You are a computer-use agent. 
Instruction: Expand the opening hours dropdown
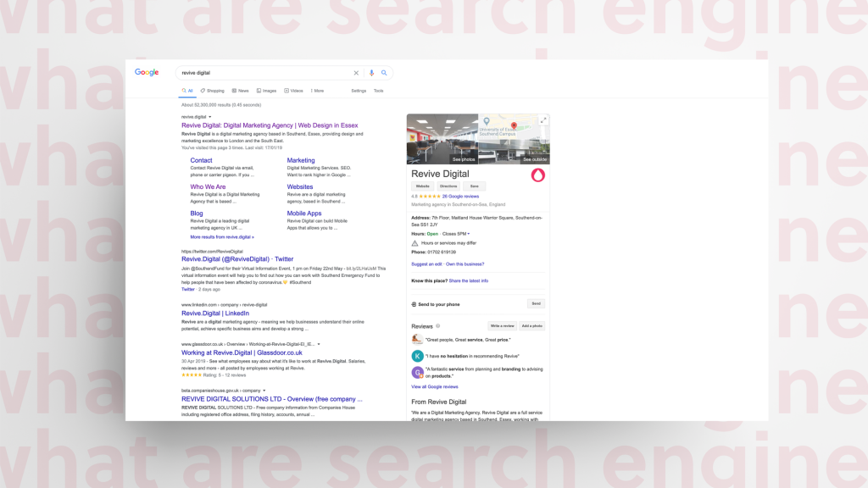[468, 234]
